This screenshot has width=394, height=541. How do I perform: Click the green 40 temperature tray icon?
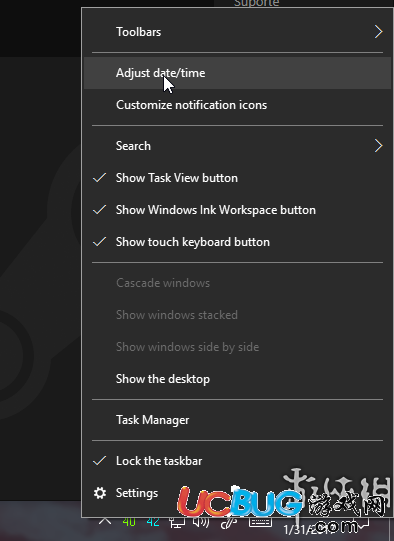129,522
